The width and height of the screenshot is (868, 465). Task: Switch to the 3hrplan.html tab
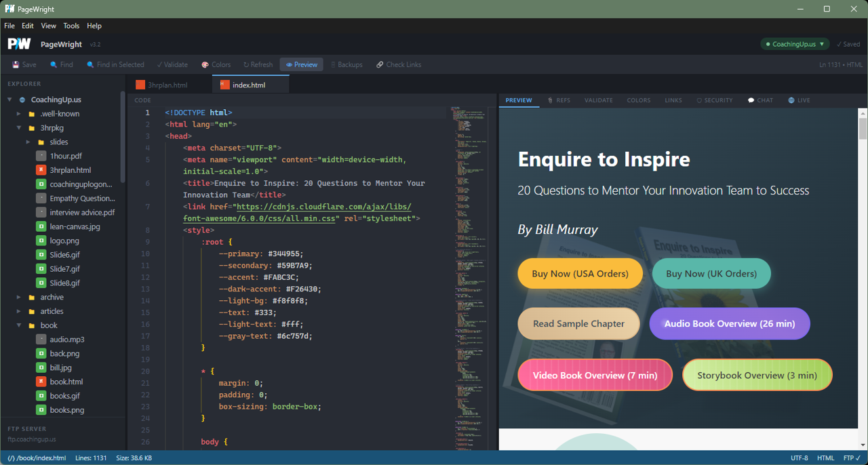170,85
